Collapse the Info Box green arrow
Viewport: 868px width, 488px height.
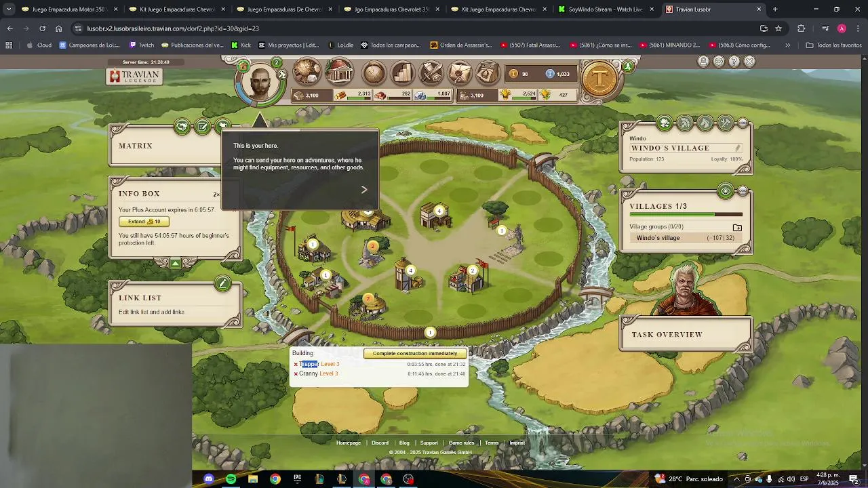click(x=176, y=263)
